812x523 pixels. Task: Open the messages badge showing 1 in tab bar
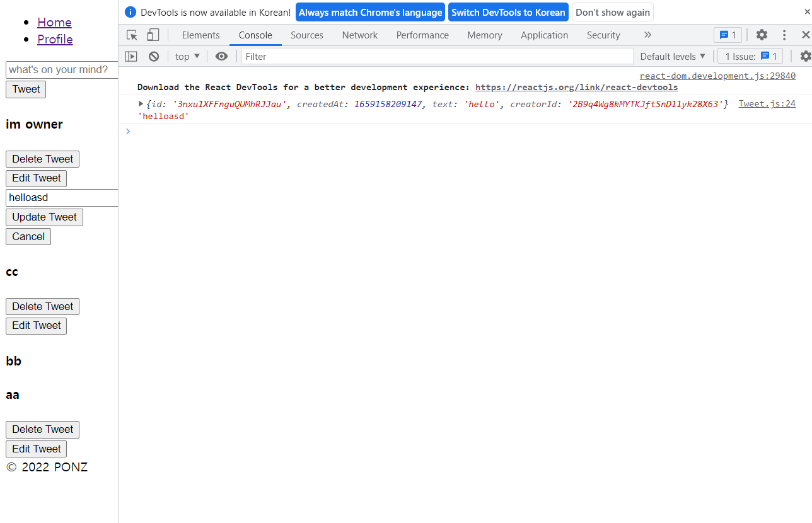coord(728,35)
